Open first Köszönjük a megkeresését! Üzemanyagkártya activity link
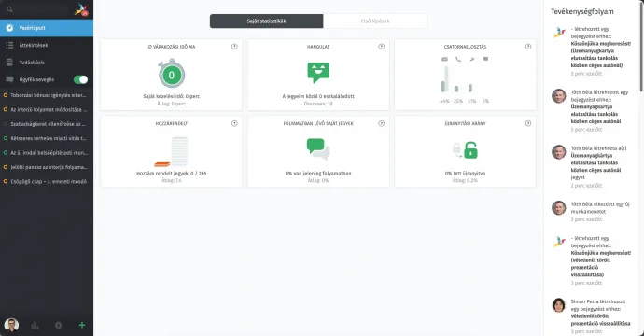Viewport: 644px width, 336px height. (x=600, y=54)
